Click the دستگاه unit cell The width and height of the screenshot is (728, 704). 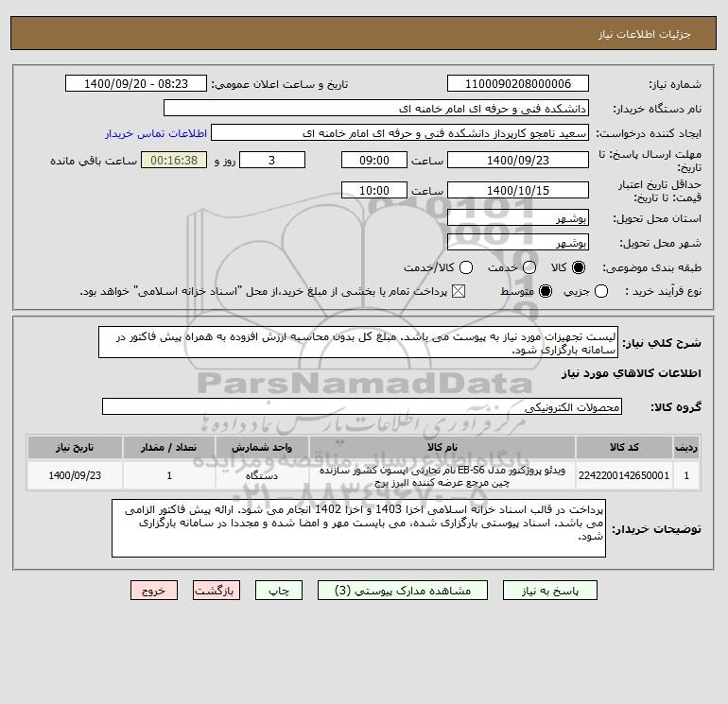[x=262, y=475]
